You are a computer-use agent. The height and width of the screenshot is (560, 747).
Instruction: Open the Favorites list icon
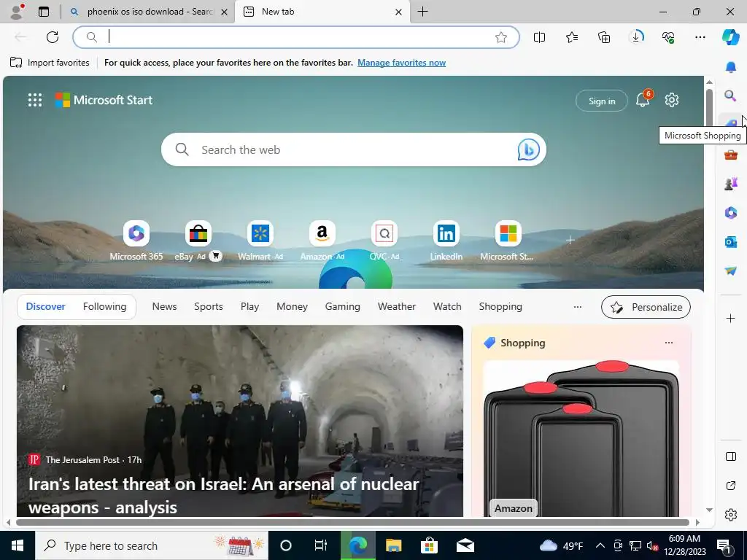coord(572,37)
